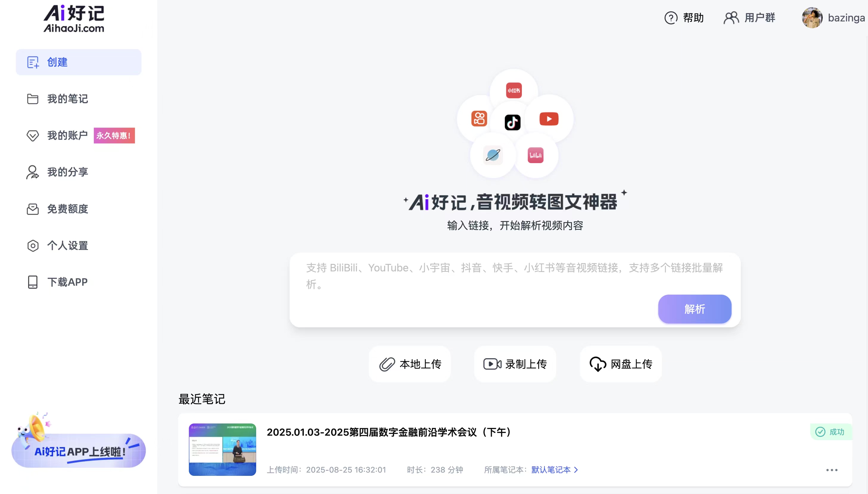
Task: Click the bilibili pink icon
Action: [535, 155]
